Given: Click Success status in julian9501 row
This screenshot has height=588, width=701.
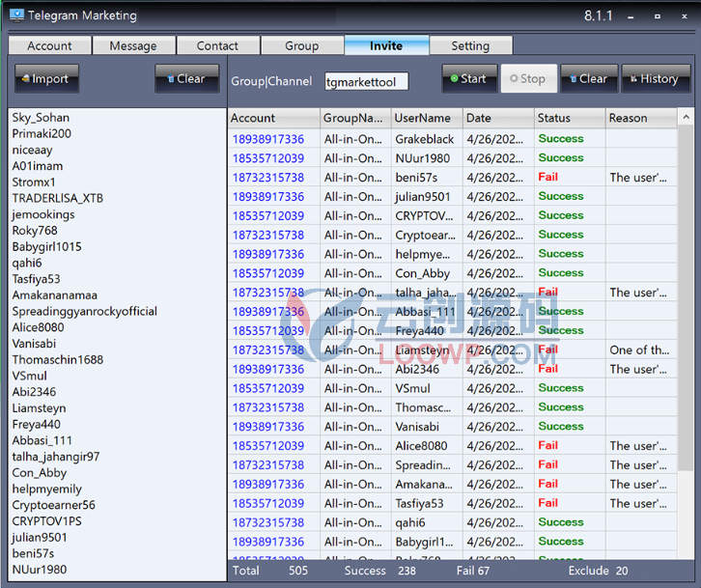Looking at the screenshot, I should 561,196.
